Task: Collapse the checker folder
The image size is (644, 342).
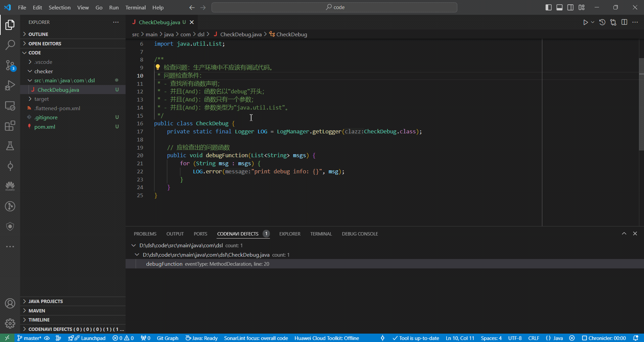Action: pos(43,71)
